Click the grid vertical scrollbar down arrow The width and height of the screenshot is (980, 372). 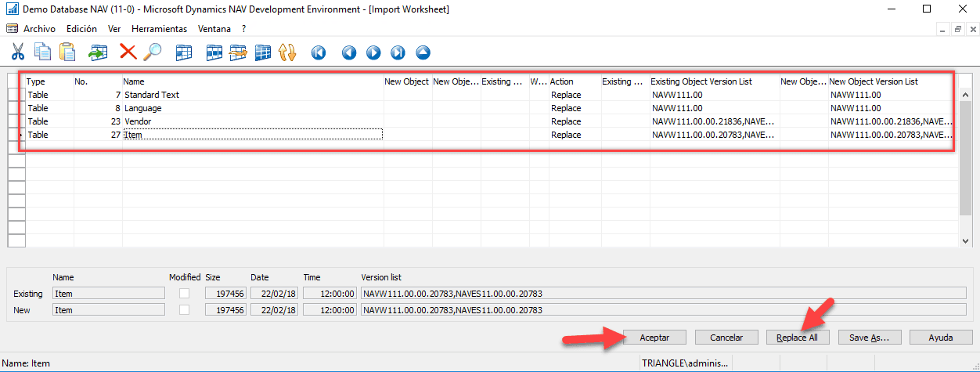(x=965, y=241)
